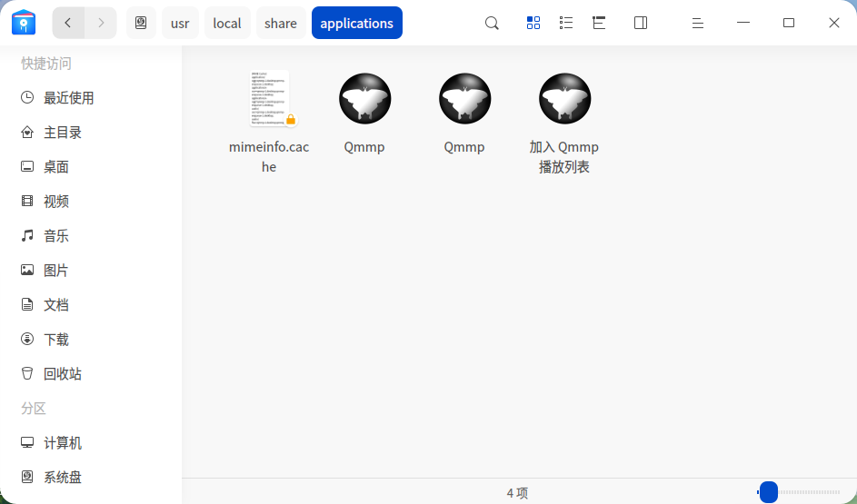The image size is (857, 504).
Task: Select the 加入 Qmmp 播放列表 icon
Action: (x=564, y=98)
